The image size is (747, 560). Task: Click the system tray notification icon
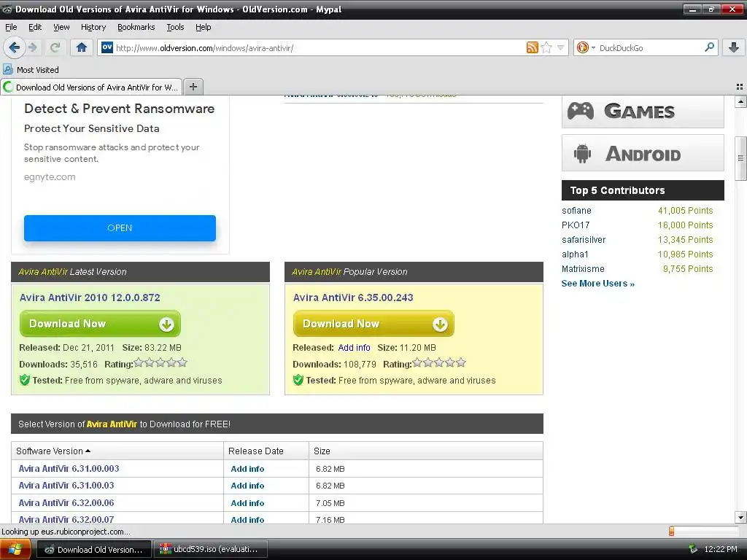693,549
